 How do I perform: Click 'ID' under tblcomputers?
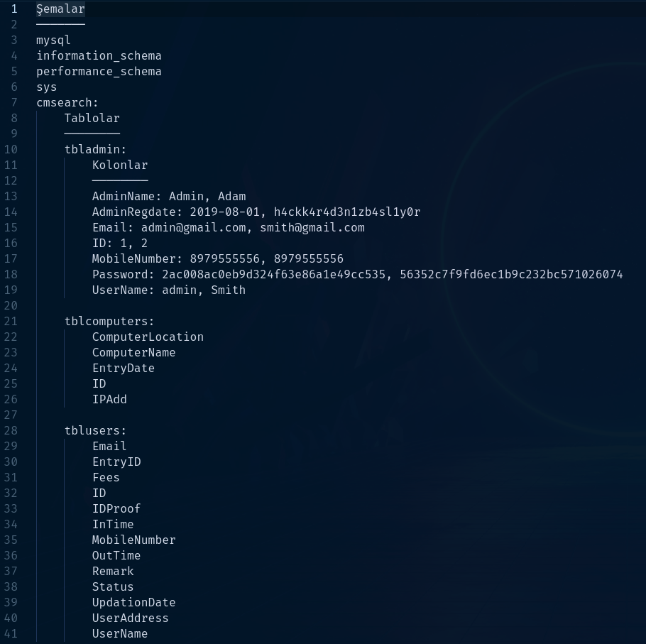99,384
